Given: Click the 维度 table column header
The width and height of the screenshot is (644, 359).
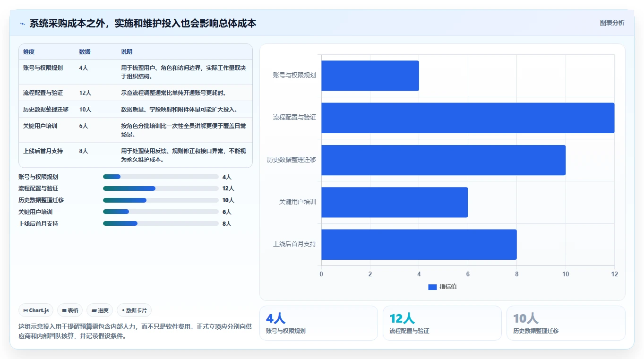Looking at the screenshot, I should (29, 52).
